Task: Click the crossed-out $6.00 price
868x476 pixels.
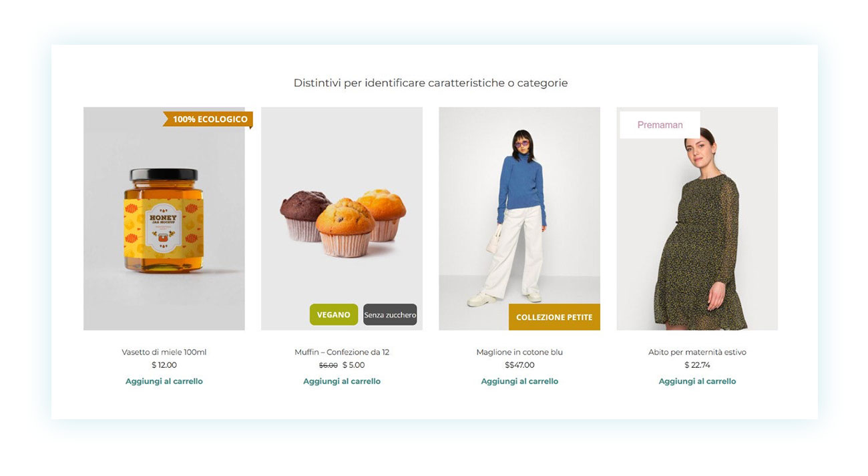Action: (x=329, y=365)
